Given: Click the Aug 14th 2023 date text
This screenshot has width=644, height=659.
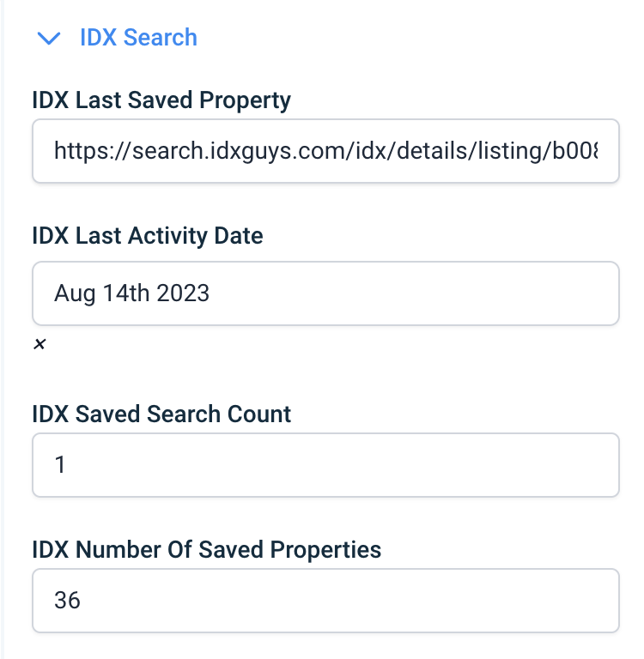Looking at the screenshot, I should (x=131, y=293).
